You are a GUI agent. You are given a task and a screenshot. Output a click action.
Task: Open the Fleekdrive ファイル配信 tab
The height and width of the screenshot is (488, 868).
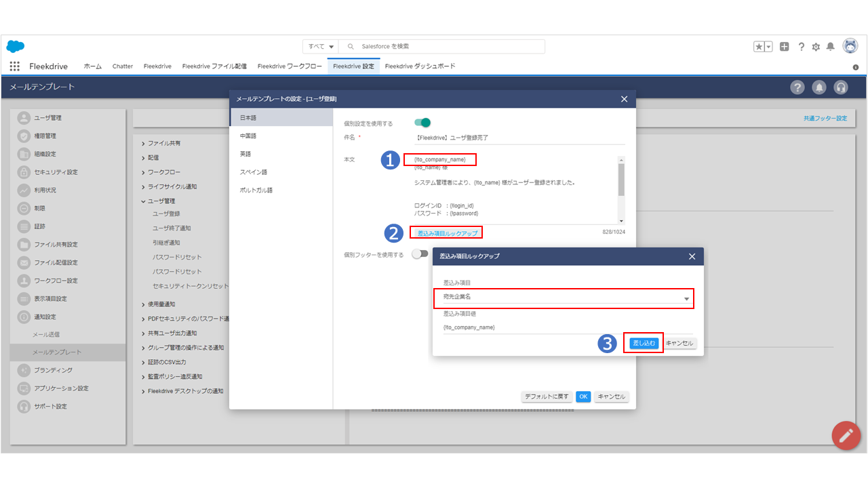[215, 66]
